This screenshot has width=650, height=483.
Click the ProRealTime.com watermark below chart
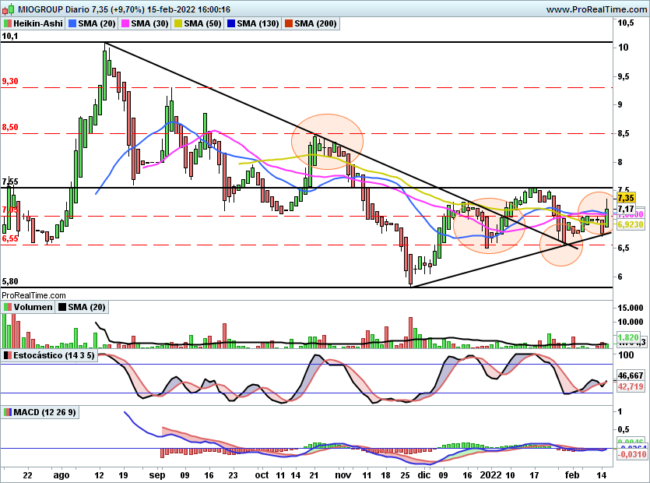pos(34,295)
